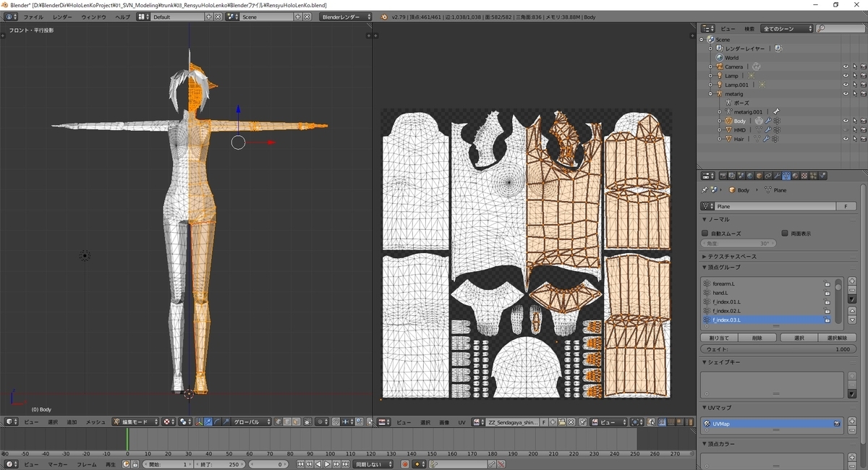Add a new vertex group with plus button

pyautogui.click(x=852, y=281)
